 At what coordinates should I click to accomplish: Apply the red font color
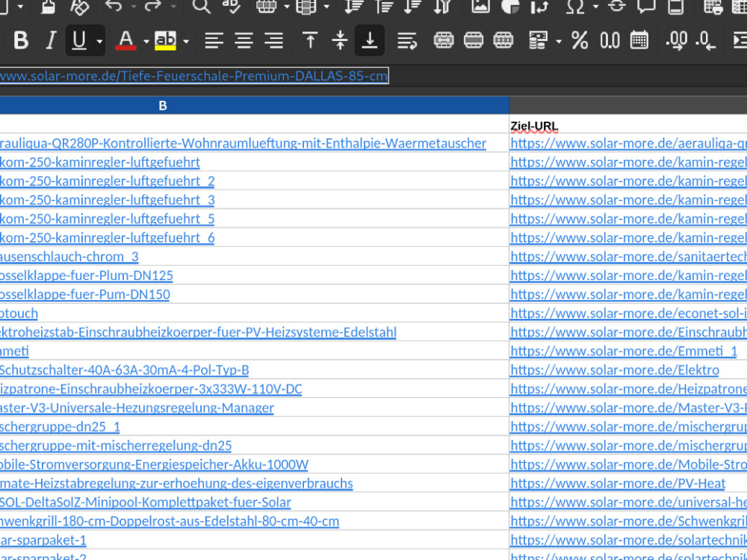point(125,40)
